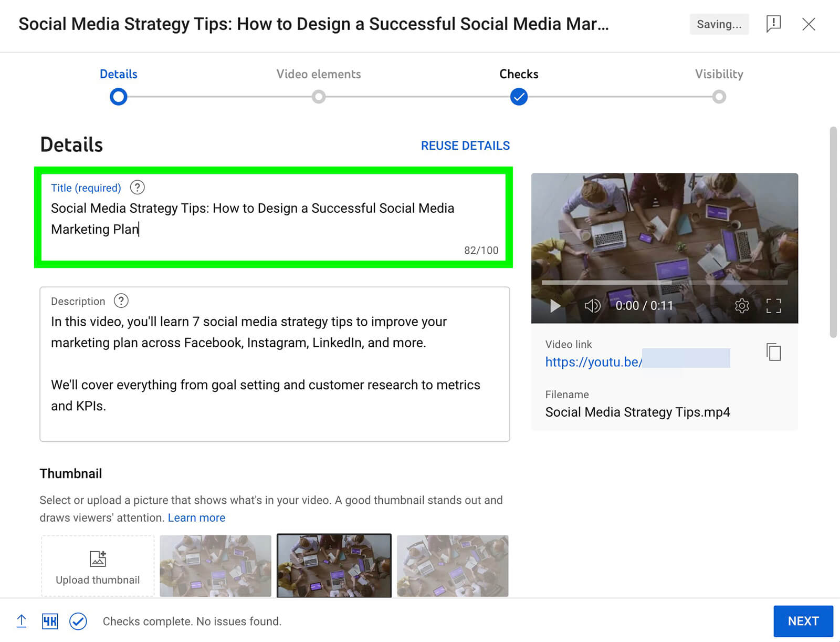Click the Visibility step circle
The image size is (840, 642).
click(x=719, y=97)
